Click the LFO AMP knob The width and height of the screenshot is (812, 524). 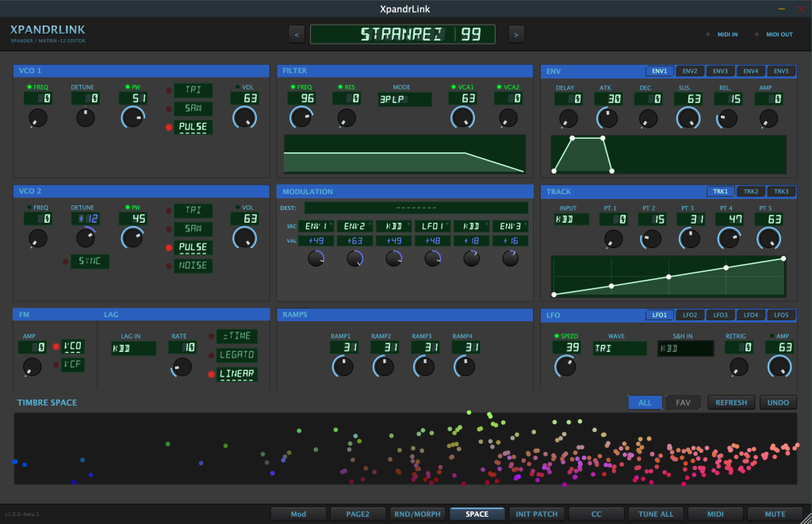pos(779,366)
